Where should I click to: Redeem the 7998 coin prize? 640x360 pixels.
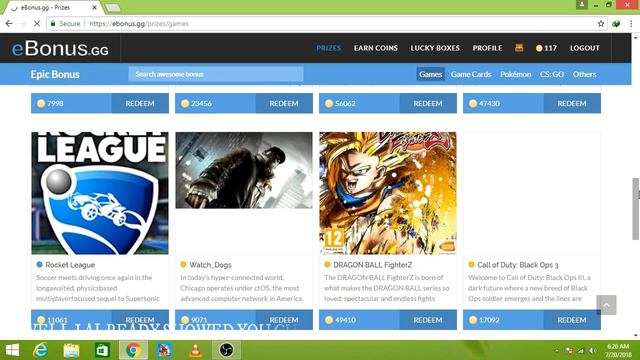click(x=140, y=103)
